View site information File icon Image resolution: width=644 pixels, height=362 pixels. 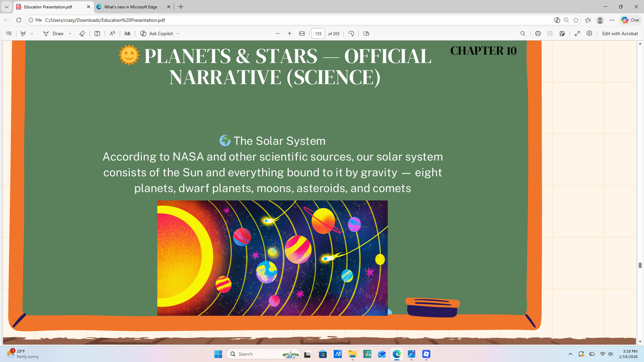(x=35, y=20)
